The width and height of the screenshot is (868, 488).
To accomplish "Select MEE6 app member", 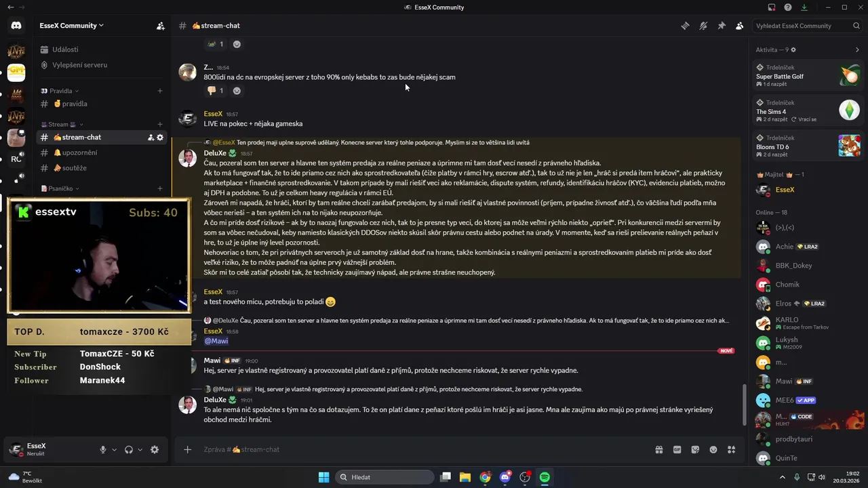I will 808,400.
